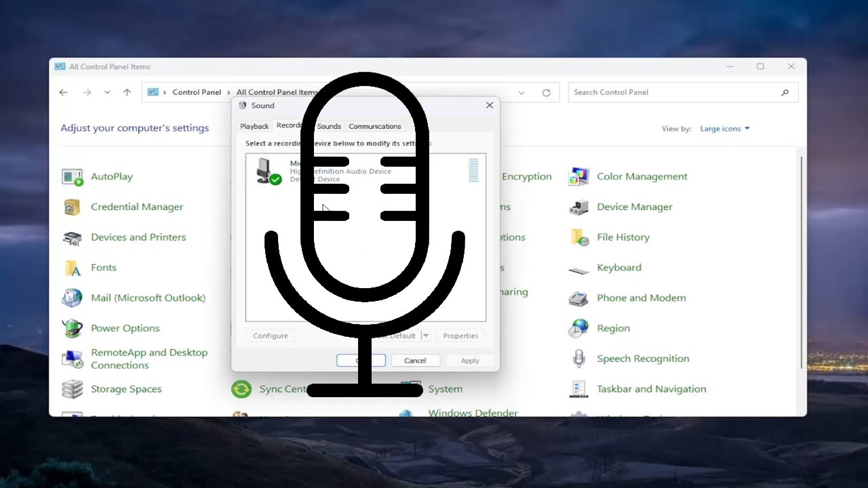Focus the Search Control Panel field
Viewport: 868px width, 488px height.
tap(683, 93)
